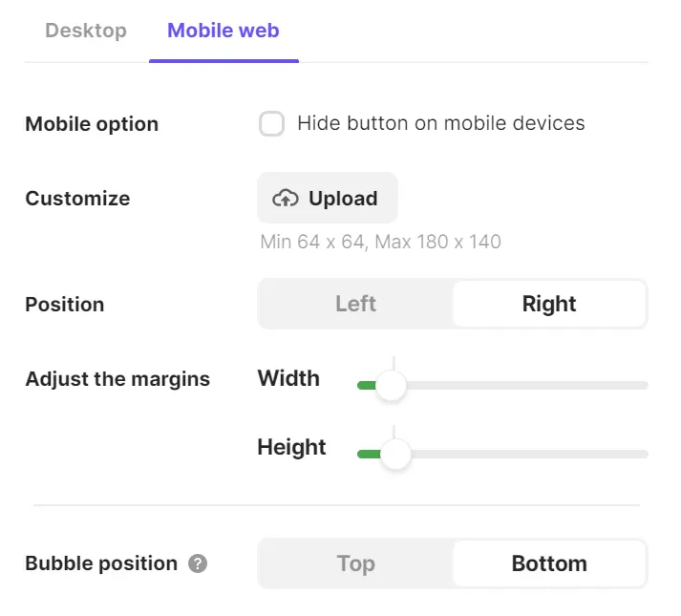Click the Bubble position label

click(101, 563)
